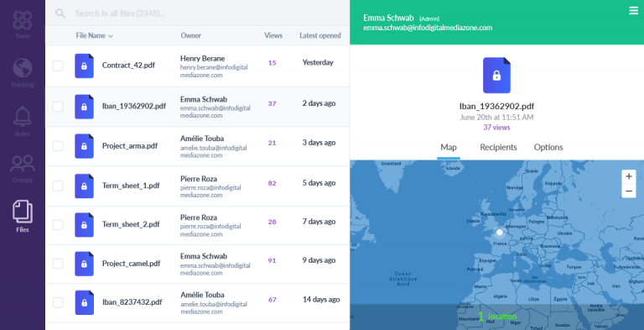Screen dimensions: 644x330
Task: Click the location marker over France
Action: (500, 233)
